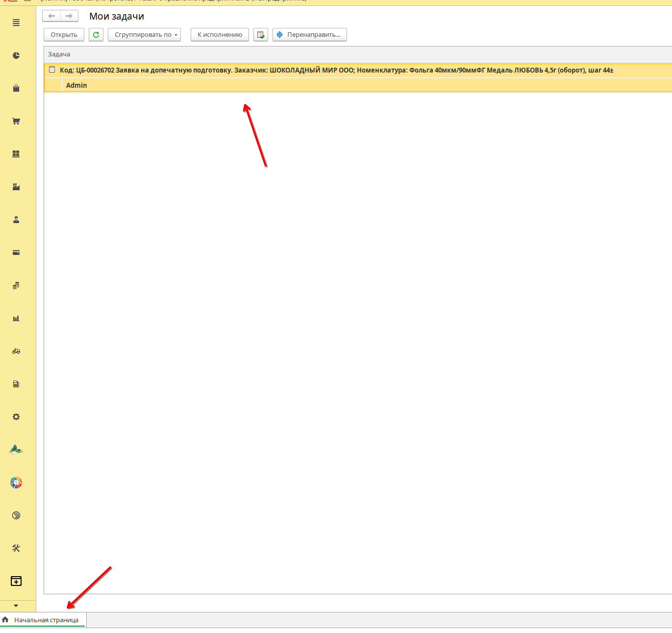Open the person icon section in sidebar
Image resolution: width=672 pixels, height=633 pixels.
[x=16, y=220]
